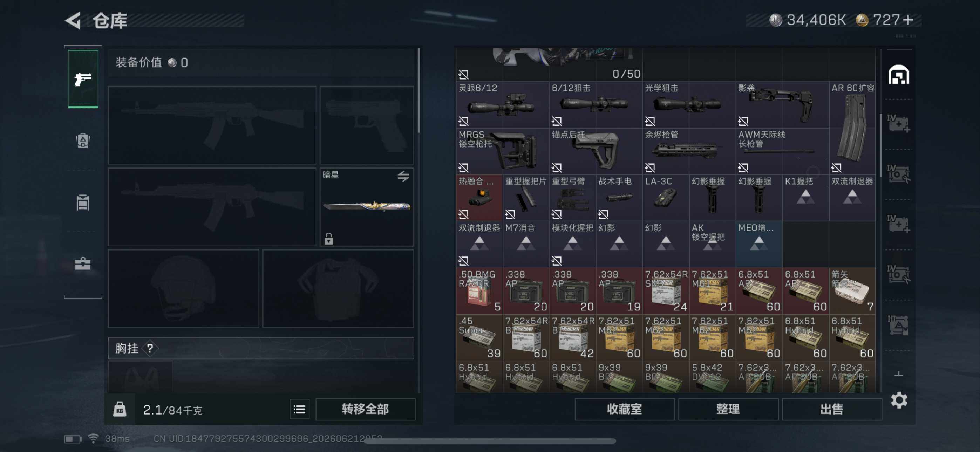Switch to the backpack tab in the sidebar

point(83,141)
